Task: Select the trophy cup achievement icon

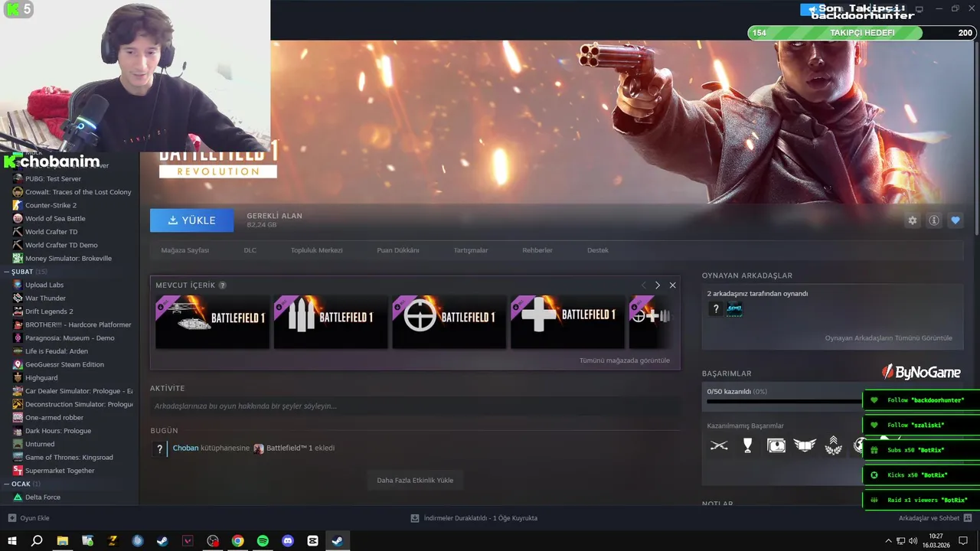Action: (748, 445)
